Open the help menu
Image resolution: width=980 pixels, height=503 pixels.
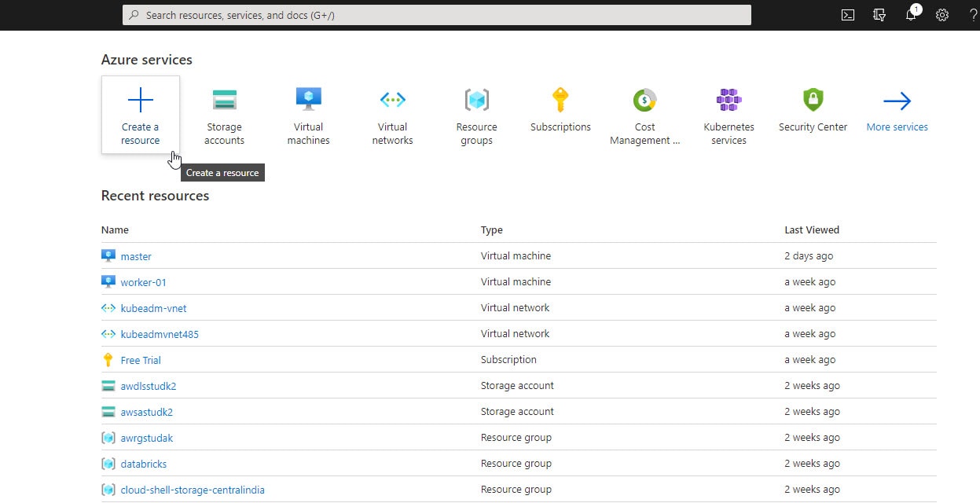point(972,14)
